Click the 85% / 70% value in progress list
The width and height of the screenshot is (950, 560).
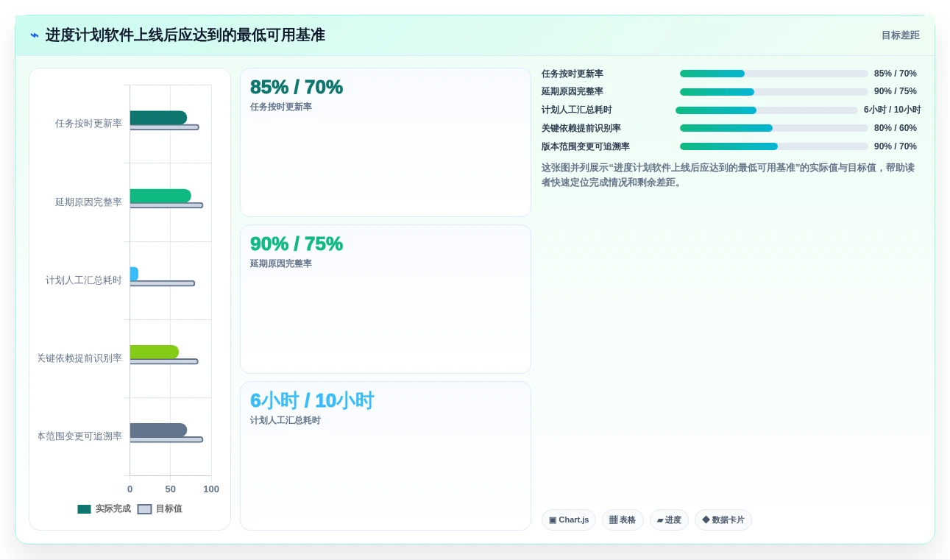[x=896, y=74]
